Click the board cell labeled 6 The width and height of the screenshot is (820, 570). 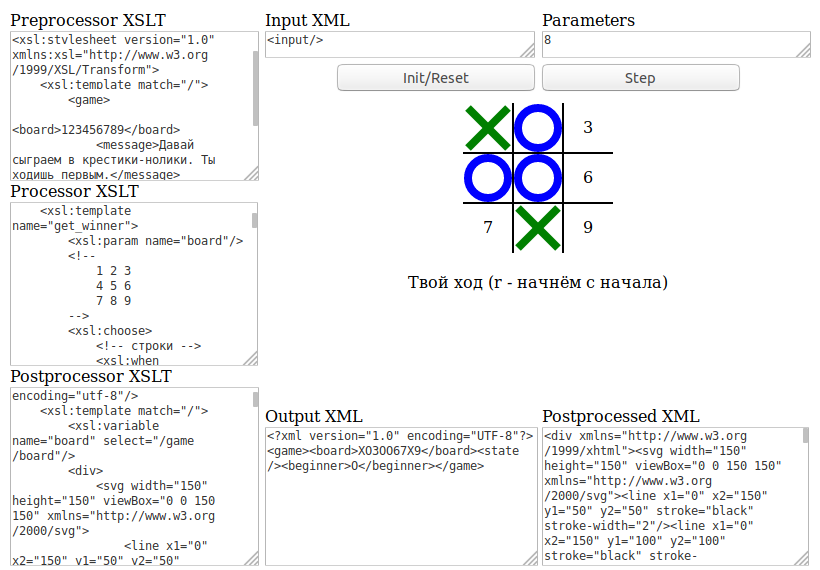click(588, 178)
